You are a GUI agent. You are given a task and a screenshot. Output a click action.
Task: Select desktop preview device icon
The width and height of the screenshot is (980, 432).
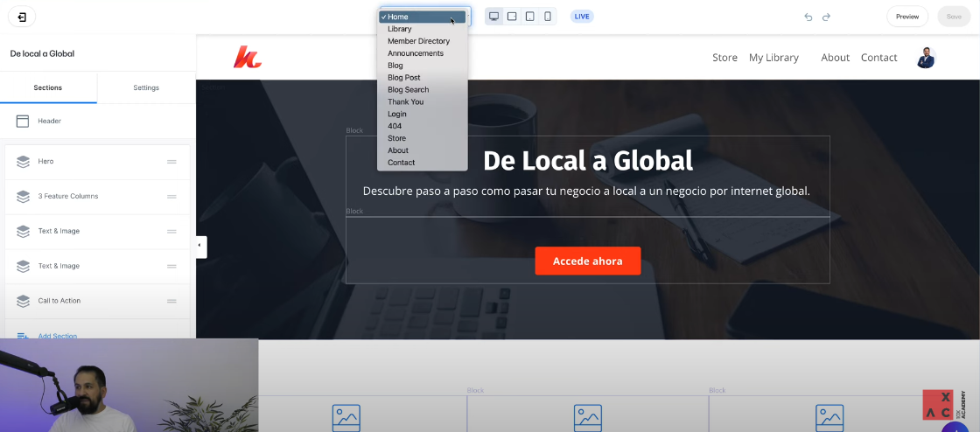493,17
